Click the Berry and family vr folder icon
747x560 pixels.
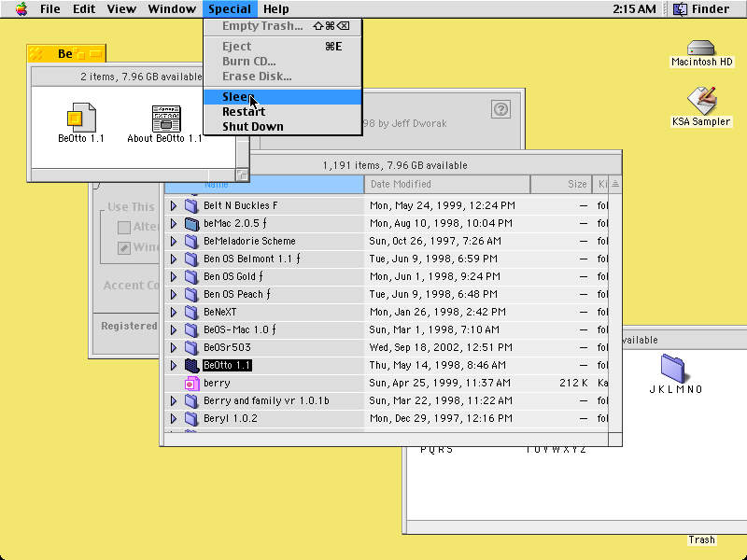pyautogui.click(x=191, y=400)
